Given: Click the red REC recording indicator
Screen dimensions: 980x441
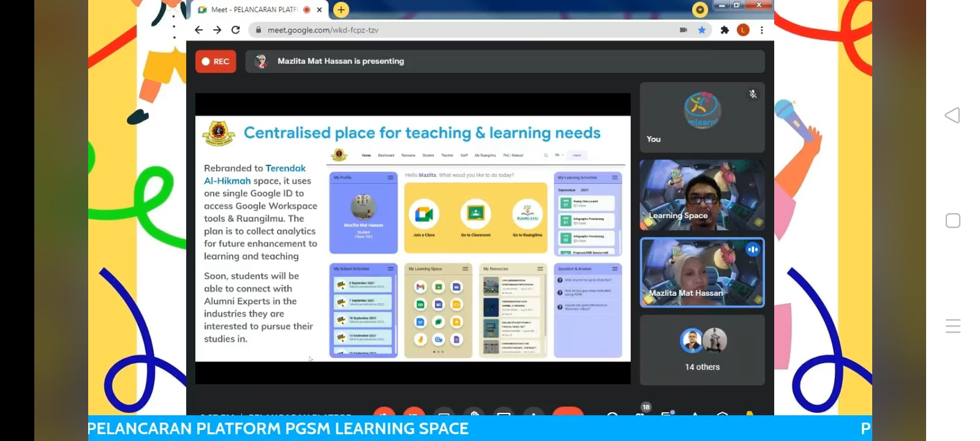Looking at the screenshot, I should point(216,61).
